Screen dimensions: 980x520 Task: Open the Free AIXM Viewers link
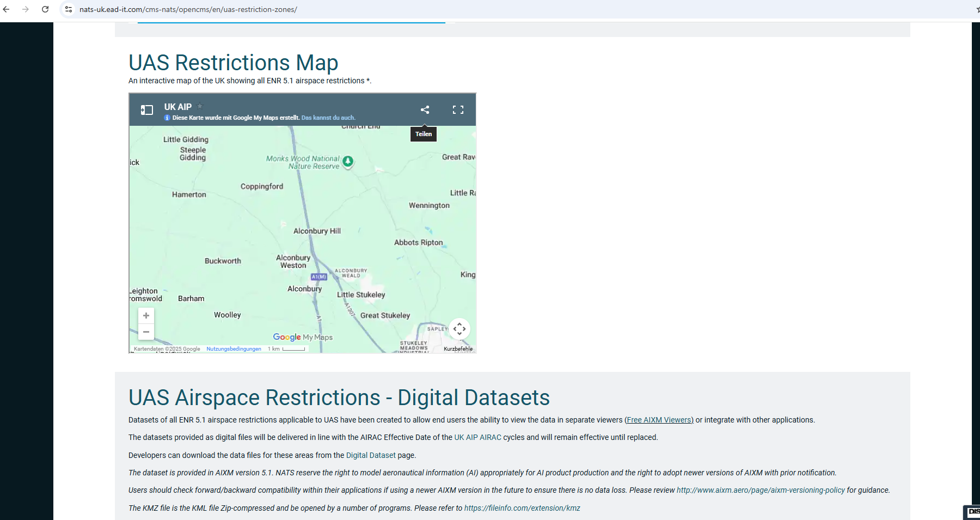click(x=659, y=420)
